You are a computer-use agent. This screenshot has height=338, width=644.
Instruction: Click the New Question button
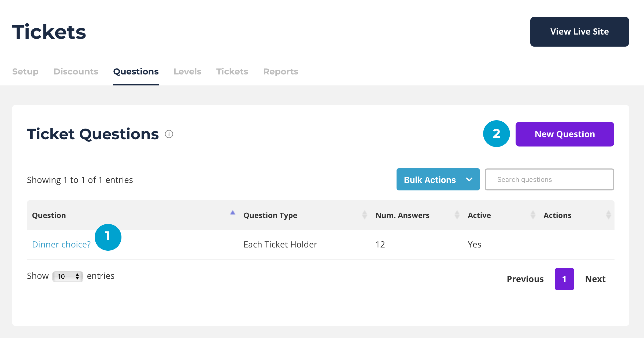(x=565, y=134)
